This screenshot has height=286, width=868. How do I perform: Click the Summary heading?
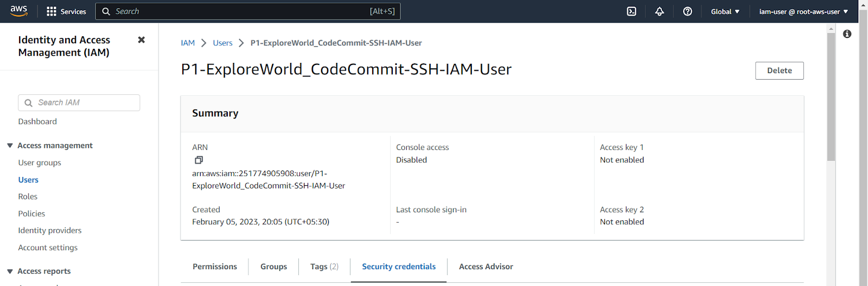click(x=215, y=113)
